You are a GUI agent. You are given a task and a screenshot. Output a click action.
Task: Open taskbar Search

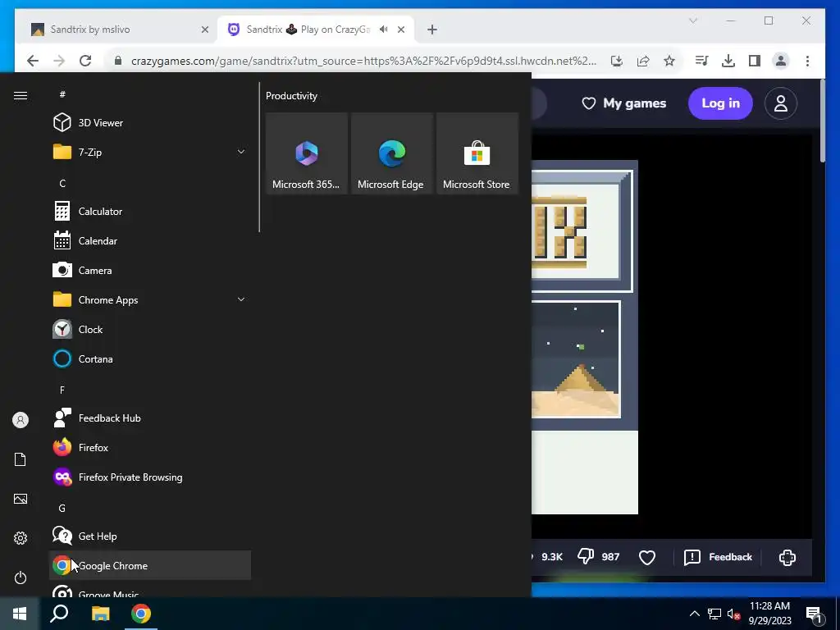59,614
